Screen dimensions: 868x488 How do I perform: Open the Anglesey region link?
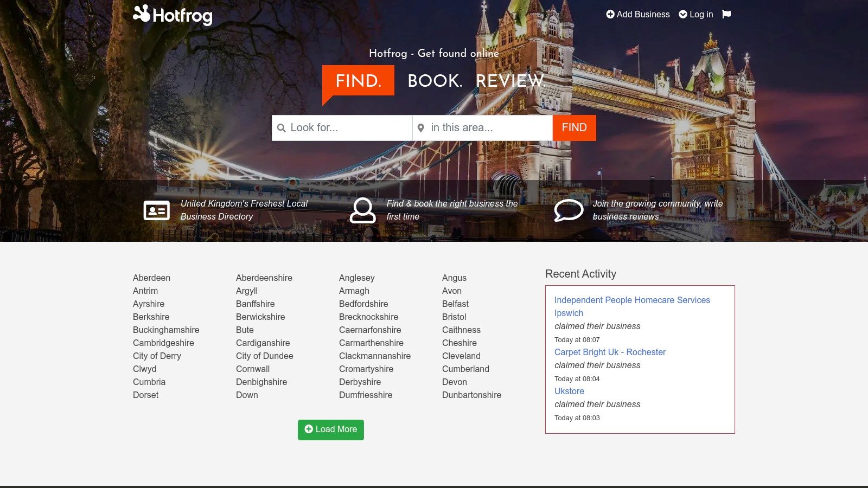tap(357, 278)
